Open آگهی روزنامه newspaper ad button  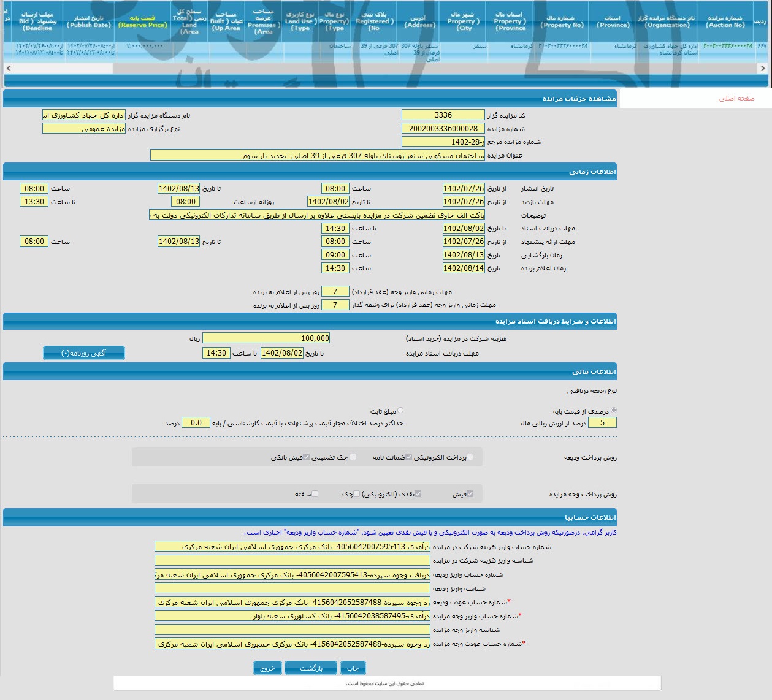(84, 353)
